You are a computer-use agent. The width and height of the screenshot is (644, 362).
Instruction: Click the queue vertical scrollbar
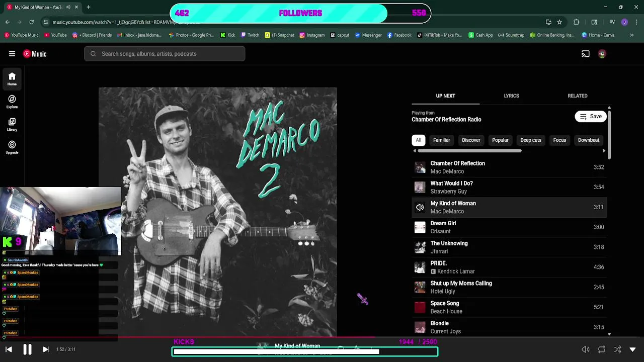(x=609, y=134)
